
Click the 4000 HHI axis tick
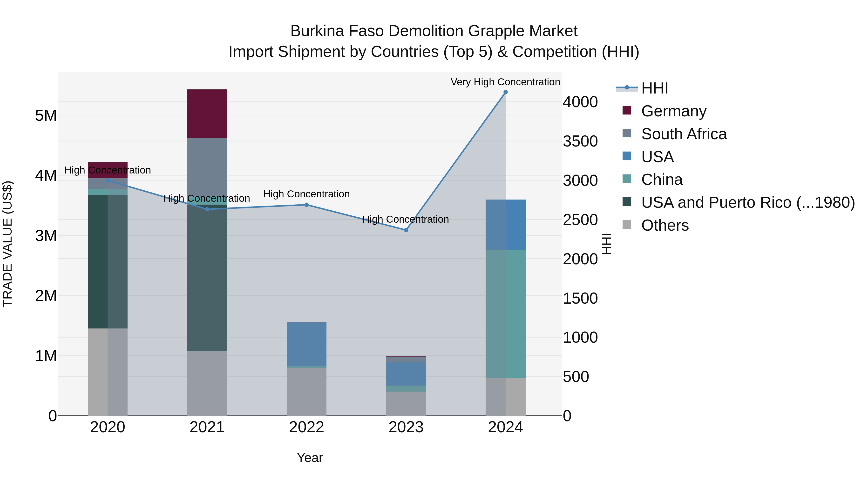[580, 102]
